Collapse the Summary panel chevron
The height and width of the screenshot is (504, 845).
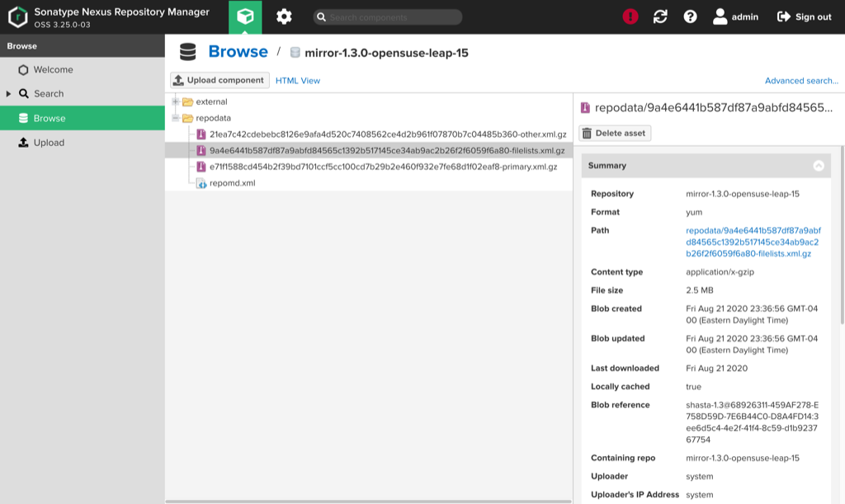818,165
